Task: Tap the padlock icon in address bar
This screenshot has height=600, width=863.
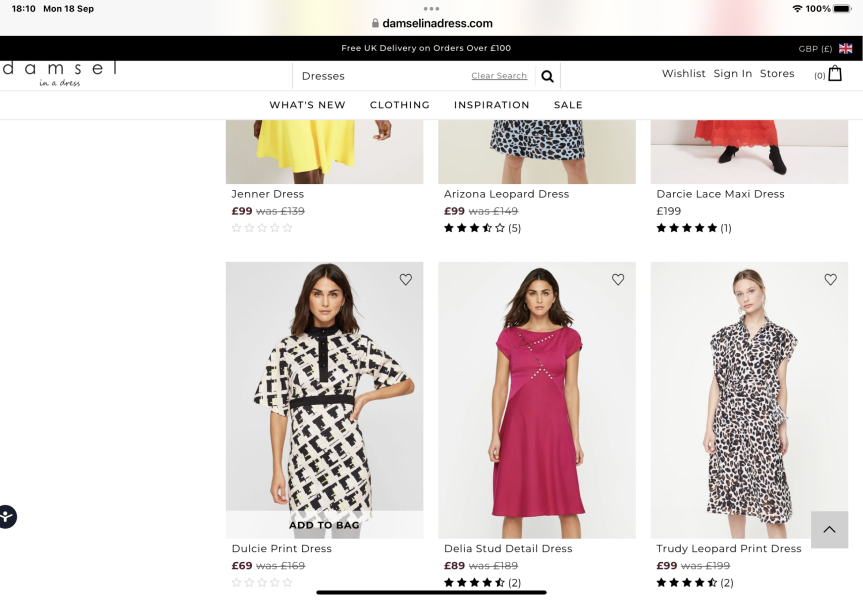Action: [376, 23]
